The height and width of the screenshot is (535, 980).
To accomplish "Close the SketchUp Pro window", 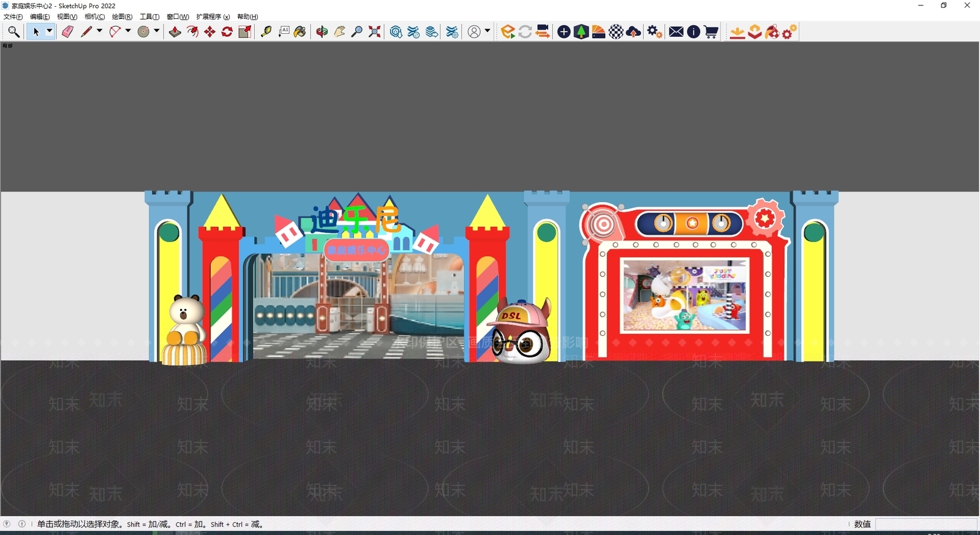I will 967,6.
